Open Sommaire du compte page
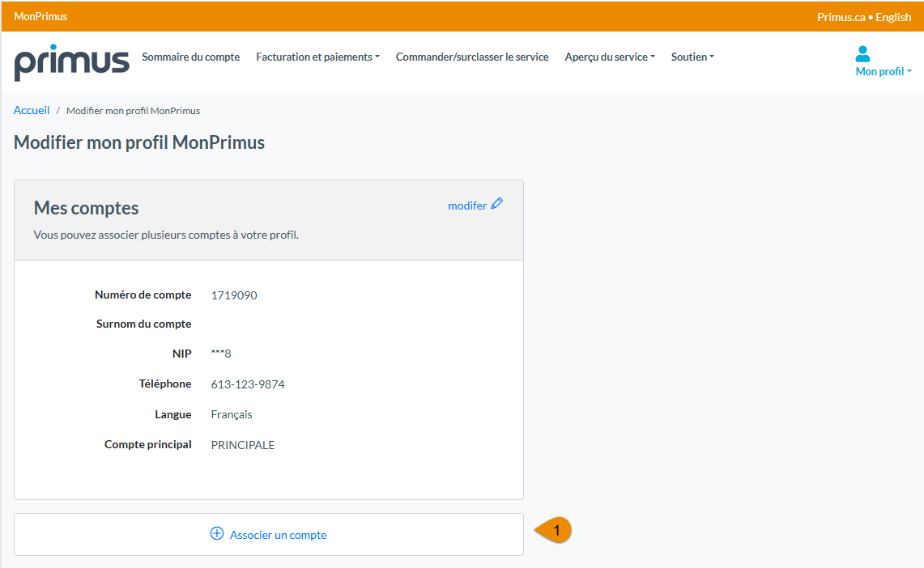The height and width of the screenshot is (568, 924). [x=191, y=57]
